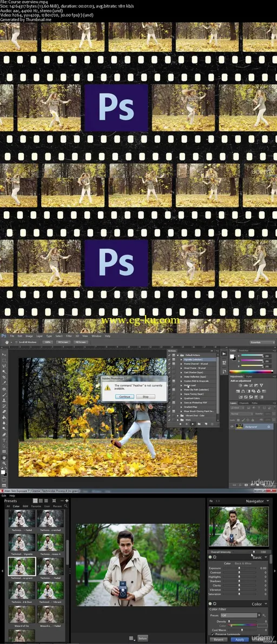The height and width of the screenshot is (644, 277).
Task: Select the Brush tool
Action: click(4, 394)
